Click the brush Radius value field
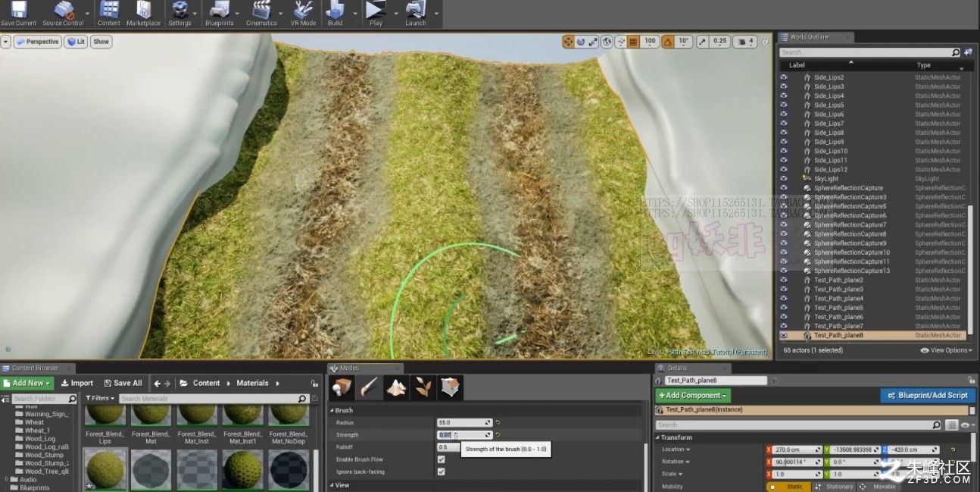The height and width of the screenshot is (492, 980). (x=465, y=422)
